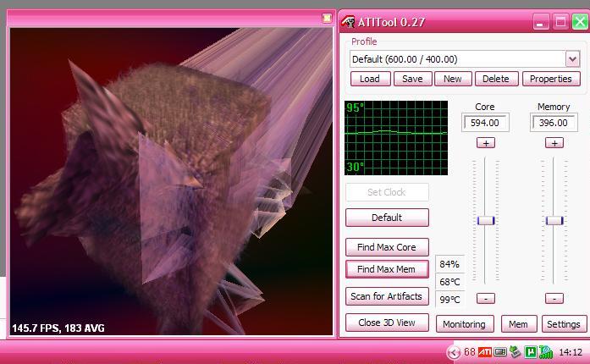Image resolution: width=590 pixels, height=364 pixels.
Task: Open the Mem settings button
Action: pyautogui.click(x=519, y=324)
